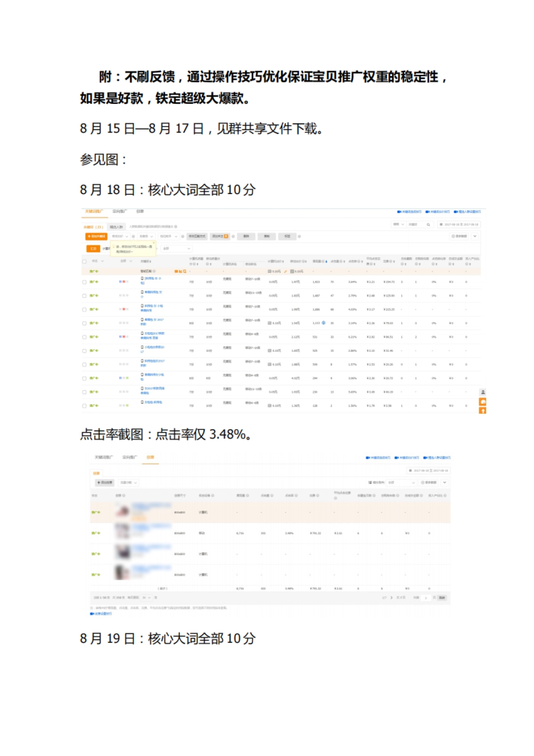The height and width of the screenshot is (756, 534).
Task: Switch to the 关键词推广 tab in first screenshot
Action: 94,211
